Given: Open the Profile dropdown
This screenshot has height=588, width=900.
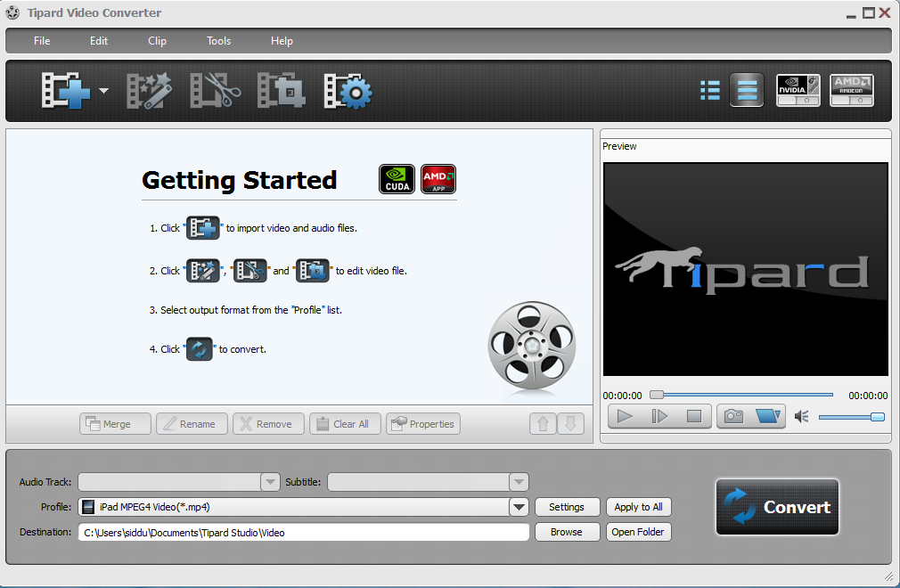Looking at the screenshot, I should pos(518,506).
